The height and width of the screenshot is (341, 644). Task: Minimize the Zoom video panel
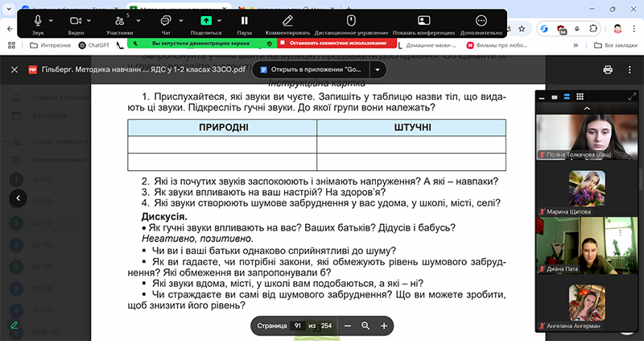pyautogui.click(x=542, y=97)
